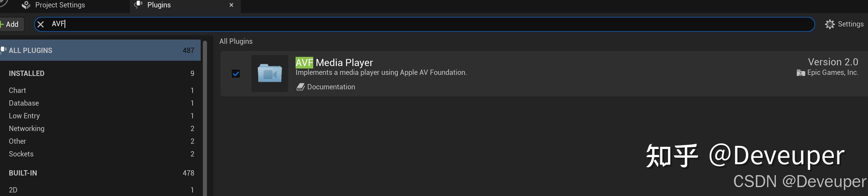Clear the AVF search text with X icon
Image resolution: width=868 pixels, height=196 pixels.
[x=41, y=24]
